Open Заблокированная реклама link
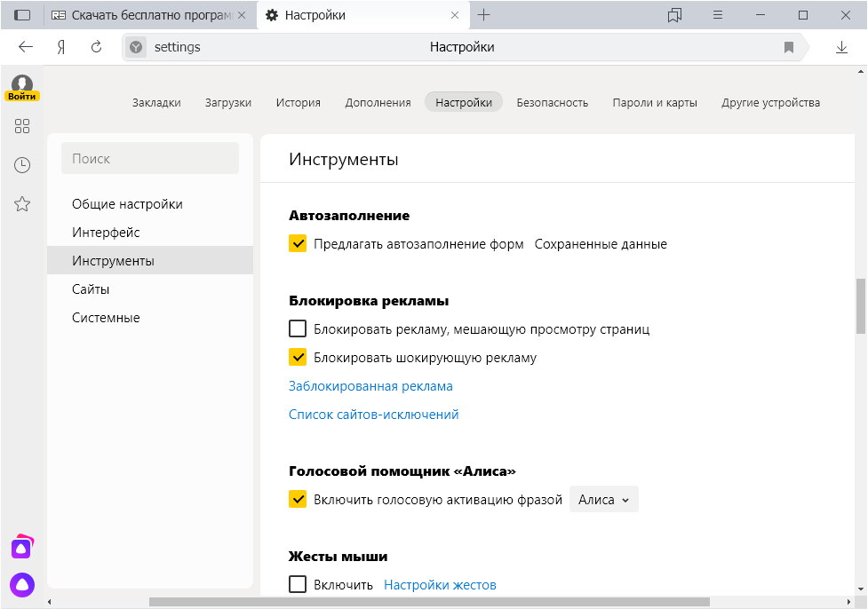The height and width of the screenshot is (609, 868). click(370, 386)
